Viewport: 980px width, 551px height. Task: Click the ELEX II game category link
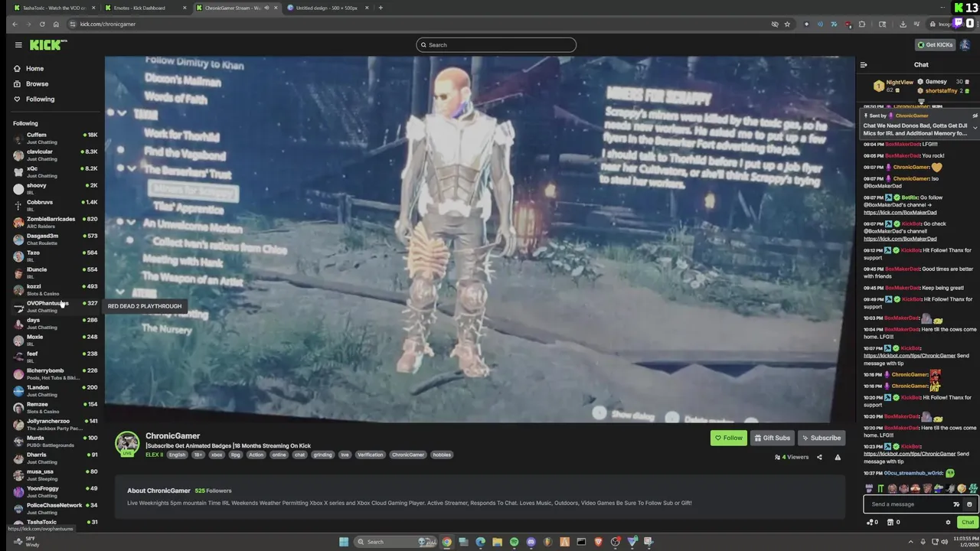pos(154,455)
